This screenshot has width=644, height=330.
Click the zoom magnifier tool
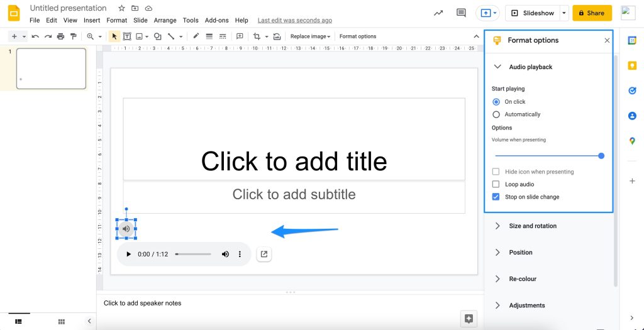91,36
